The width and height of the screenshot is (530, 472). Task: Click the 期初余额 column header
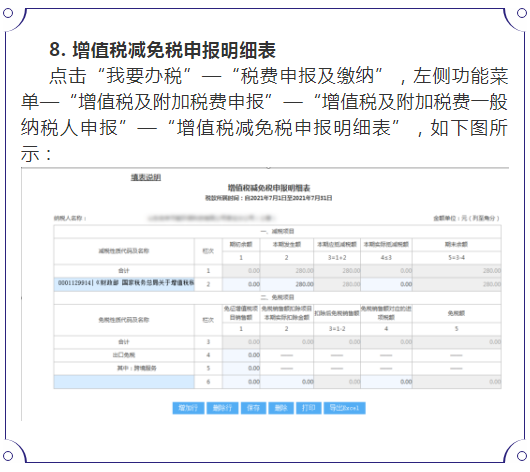pyautogui.click(x=241, y=244)
